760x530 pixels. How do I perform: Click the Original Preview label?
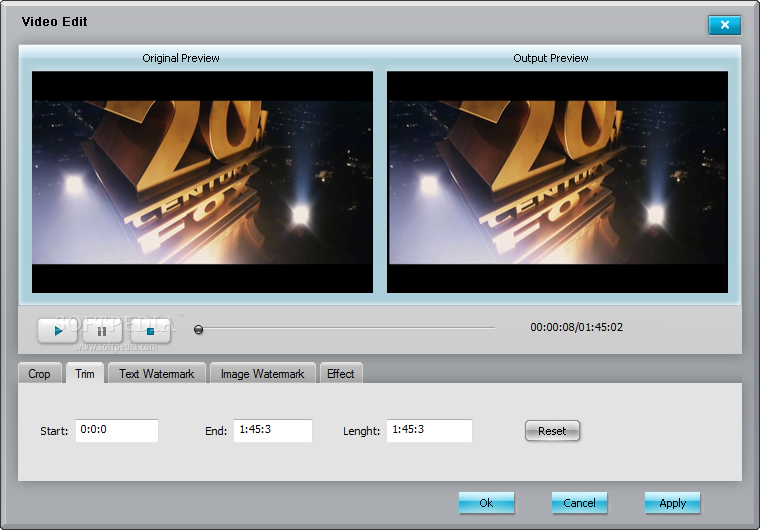point(181,58)
